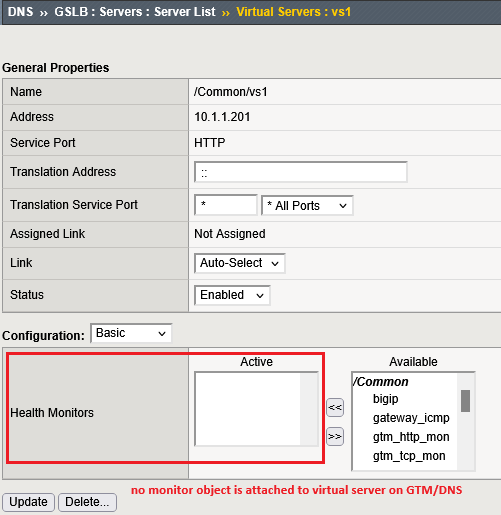Select bigip in Available monitors list

(x=386, y=399)
